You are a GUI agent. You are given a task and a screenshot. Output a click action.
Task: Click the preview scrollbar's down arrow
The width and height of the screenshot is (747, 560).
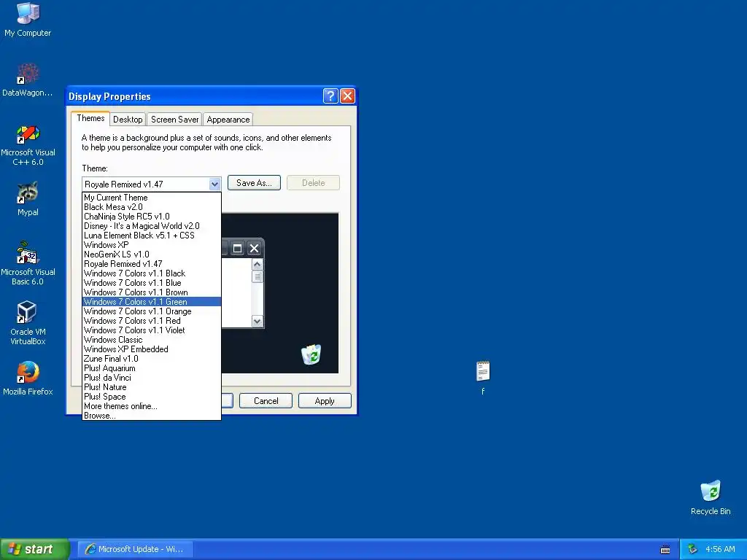coord(258,322)
